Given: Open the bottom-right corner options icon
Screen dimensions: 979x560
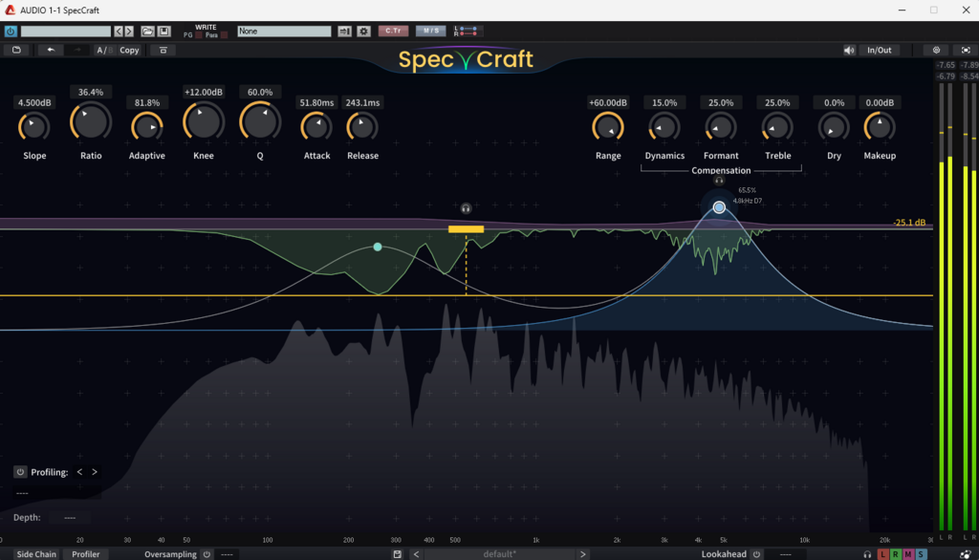Looking at the screenshot, I should [966, 553].
